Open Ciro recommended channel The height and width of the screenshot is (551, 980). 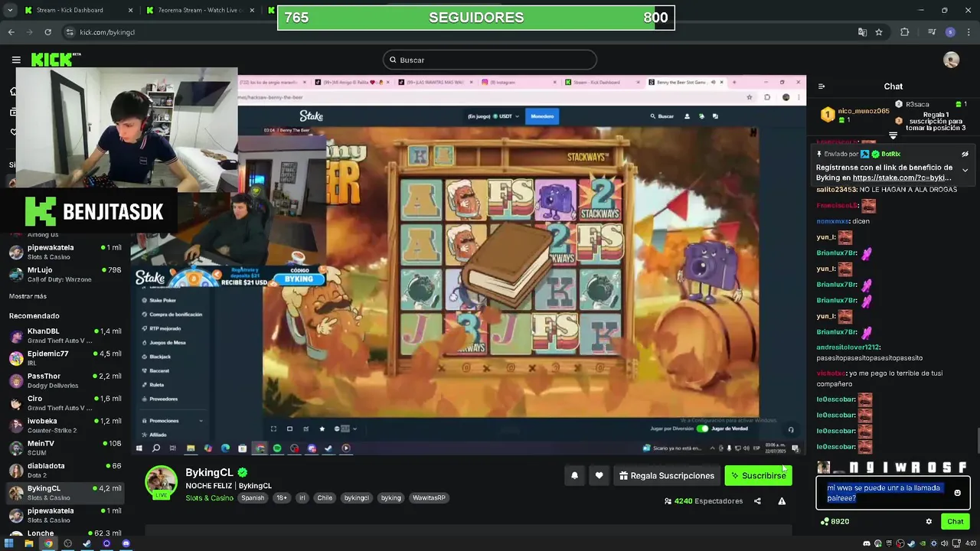click(65, 403)
